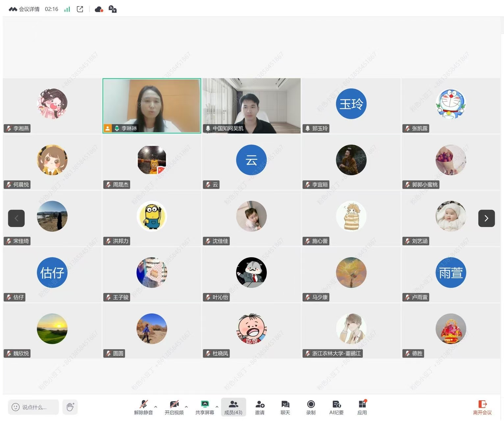Go to next page of participants
Viewport: 504px width, 421px height.
486,218
